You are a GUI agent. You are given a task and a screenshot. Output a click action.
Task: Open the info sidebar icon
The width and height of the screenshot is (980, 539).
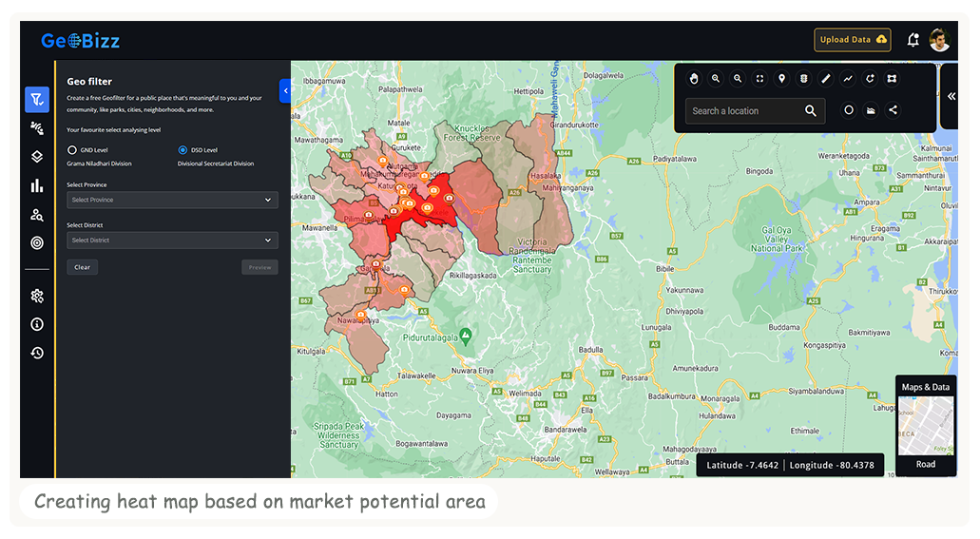(x=37, y=324)
